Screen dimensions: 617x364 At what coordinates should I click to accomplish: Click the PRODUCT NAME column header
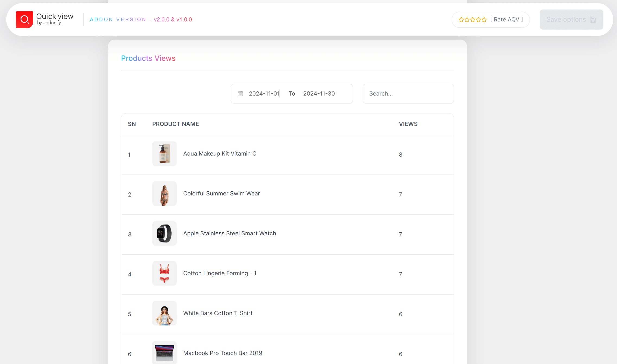(x=175, y=124)
